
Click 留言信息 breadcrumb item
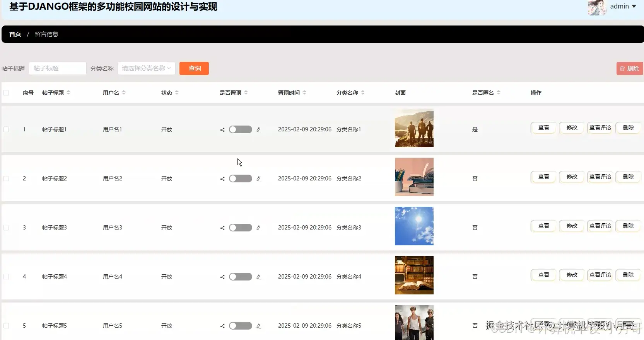(x=46, y=34)
